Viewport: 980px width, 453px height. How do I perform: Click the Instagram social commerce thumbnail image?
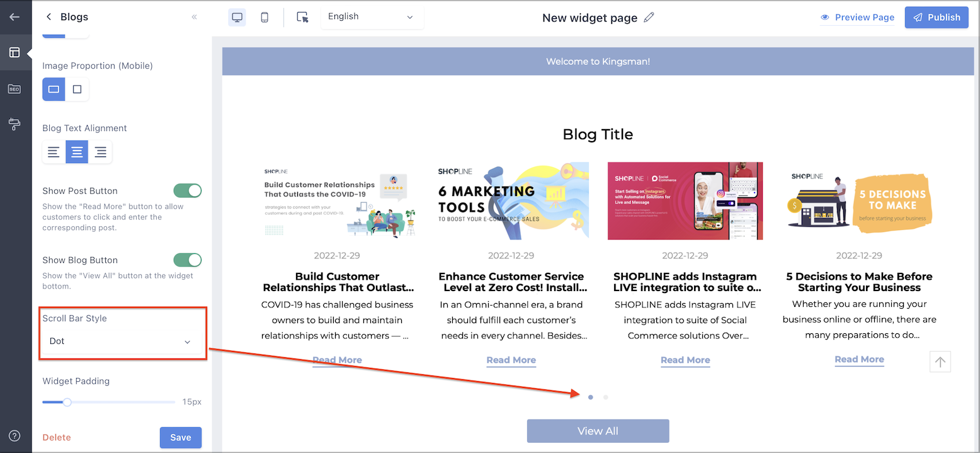click(685, 201)
